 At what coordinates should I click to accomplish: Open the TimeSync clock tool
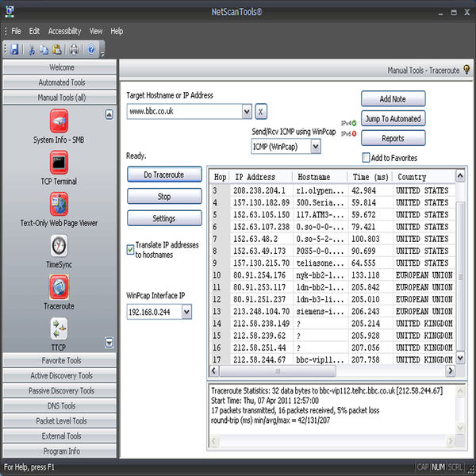[x=59, y=246]
